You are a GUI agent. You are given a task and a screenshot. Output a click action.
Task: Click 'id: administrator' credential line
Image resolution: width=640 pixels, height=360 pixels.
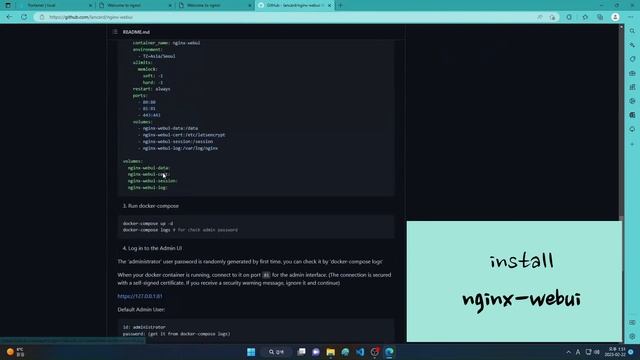pos(144,327)
